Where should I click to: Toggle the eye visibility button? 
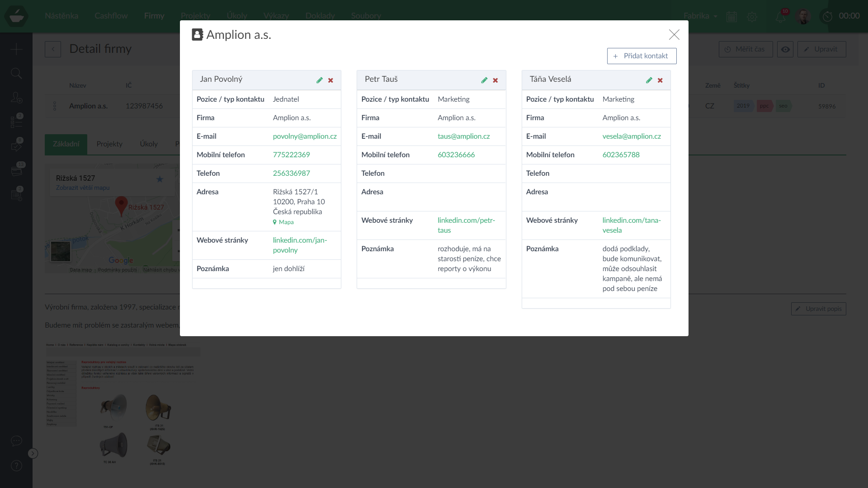tap(785, 49)
